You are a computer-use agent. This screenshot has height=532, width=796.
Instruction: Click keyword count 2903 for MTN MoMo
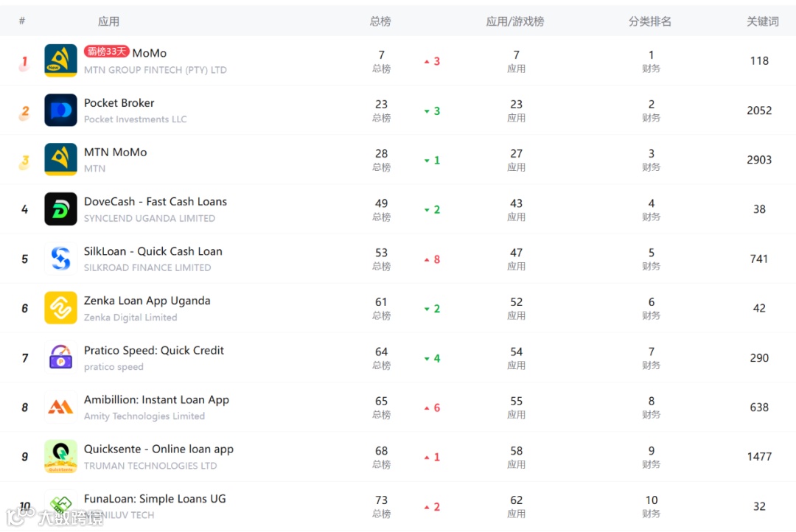point(759,160)
